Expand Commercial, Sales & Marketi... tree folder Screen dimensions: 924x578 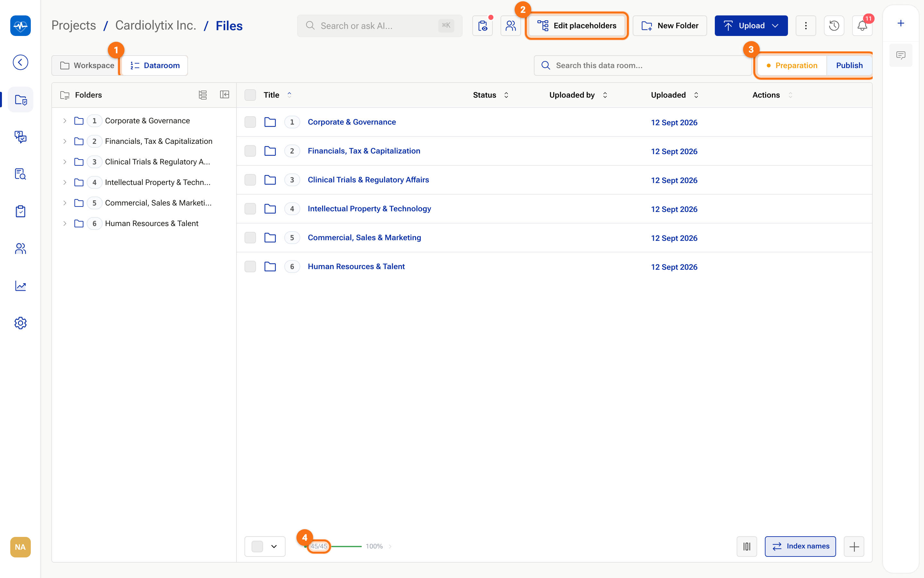click(64, 203)
